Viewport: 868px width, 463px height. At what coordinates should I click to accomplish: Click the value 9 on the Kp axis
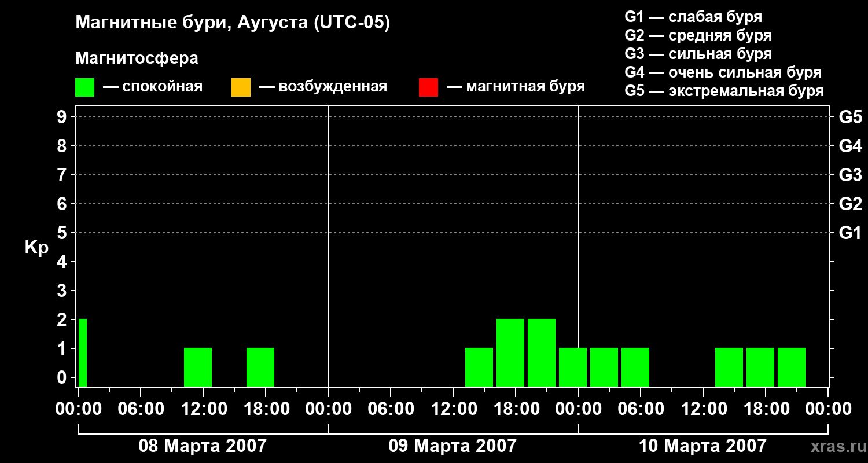tap(63, 117)
